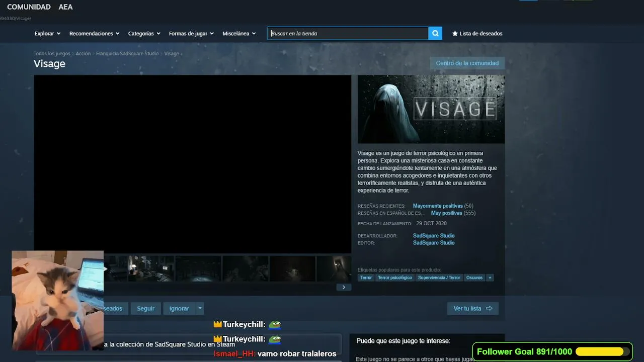Screen dimensions: 644x362
Task: Select the Terror tag
Action: (366, 278)
